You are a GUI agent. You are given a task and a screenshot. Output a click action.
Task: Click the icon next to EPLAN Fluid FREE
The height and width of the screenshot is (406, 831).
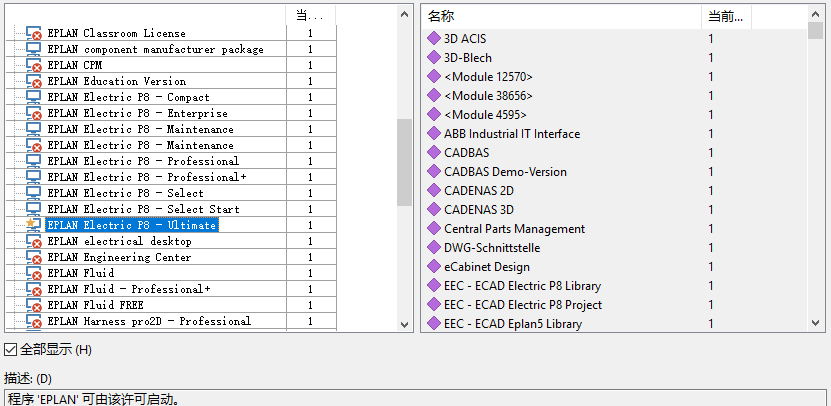coord(34,305)
